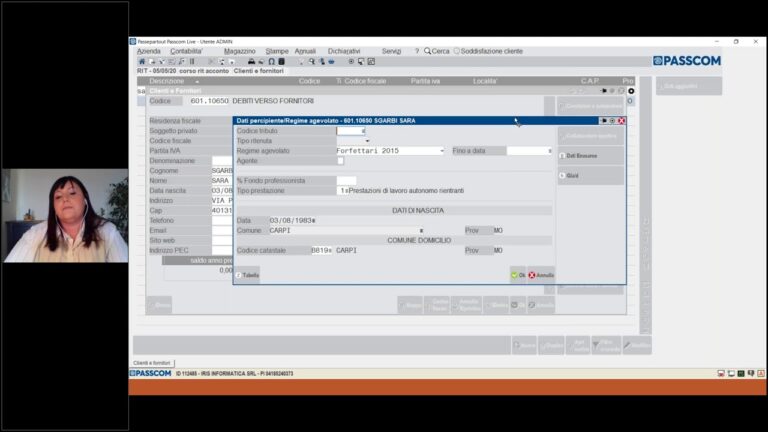Click the magnifier zoom toolbar icon
Viewport: 768px width, 432px height.
(312, 62)
